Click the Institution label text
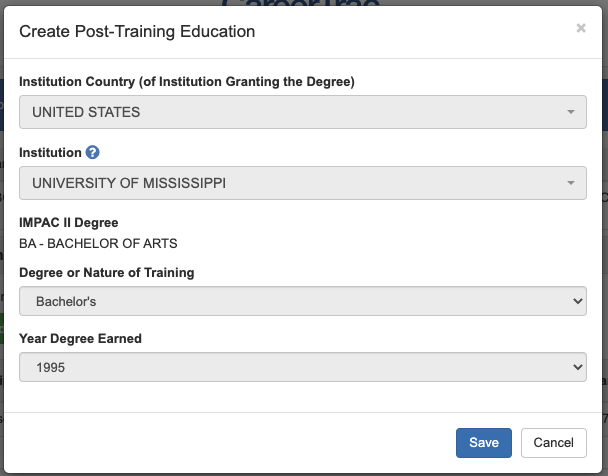Image resolution: width=608 pixels, height=476 pixels. click(50, 153)
